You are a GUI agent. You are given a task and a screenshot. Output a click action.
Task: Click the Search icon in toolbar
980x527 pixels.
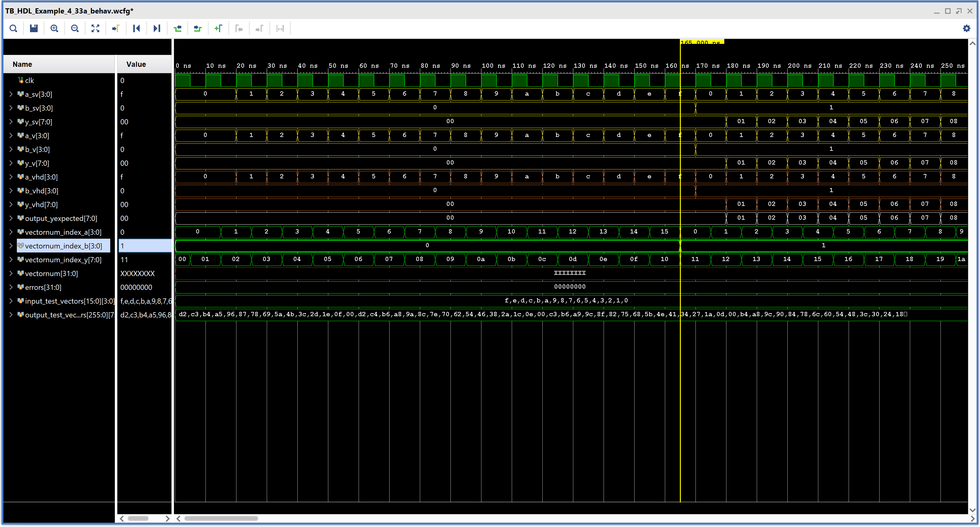[x=13, y=28]
